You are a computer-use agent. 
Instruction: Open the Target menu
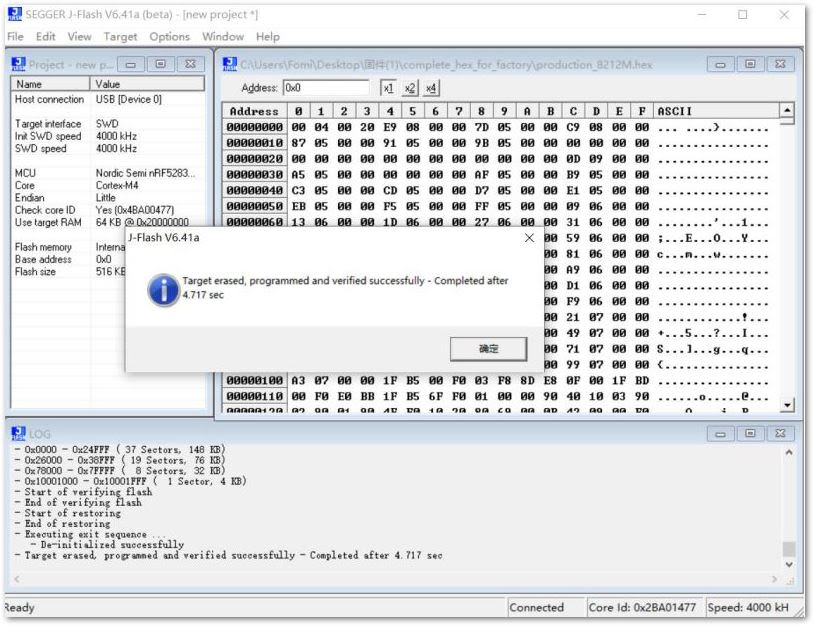point(120,36)
